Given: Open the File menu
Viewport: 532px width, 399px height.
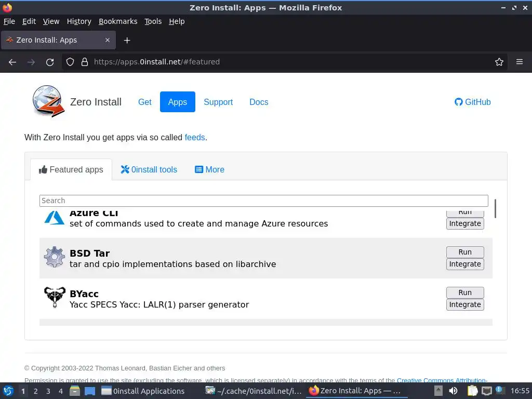Looking at the screenshot, I should 9,21.
